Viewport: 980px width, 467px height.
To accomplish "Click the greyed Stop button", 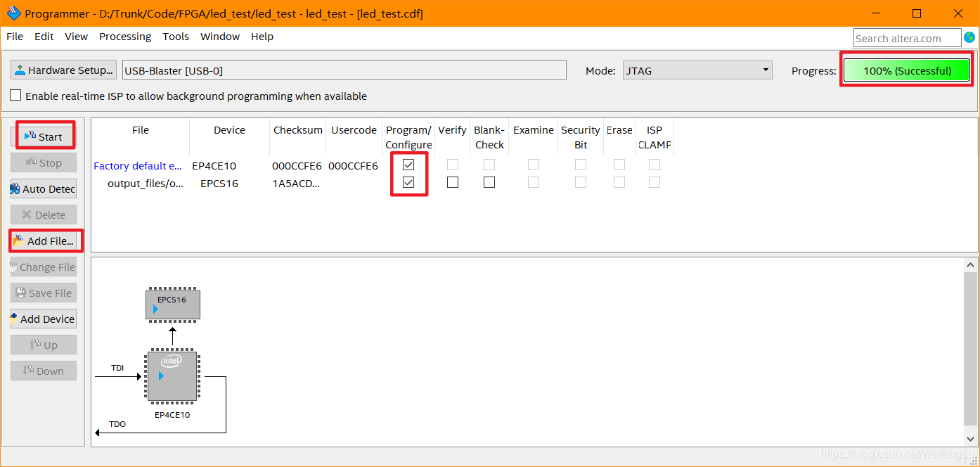I will point(44,162).
